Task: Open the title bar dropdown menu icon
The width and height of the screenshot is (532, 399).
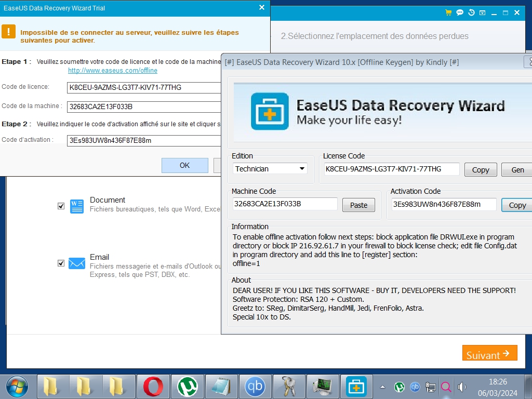Action: [483, 13]
